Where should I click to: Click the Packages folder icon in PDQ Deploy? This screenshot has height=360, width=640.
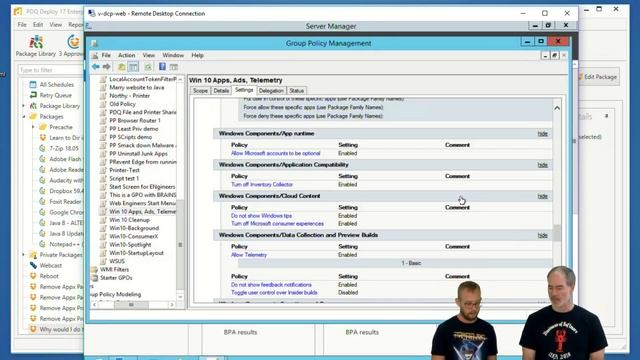pyautogui.click(x=33, y=116)
